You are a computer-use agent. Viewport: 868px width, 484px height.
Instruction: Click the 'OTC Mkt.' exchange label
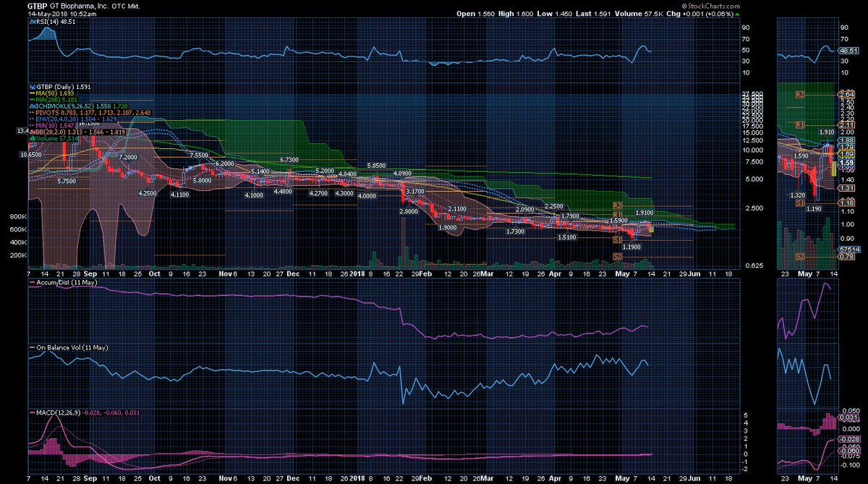pos(126,6)
